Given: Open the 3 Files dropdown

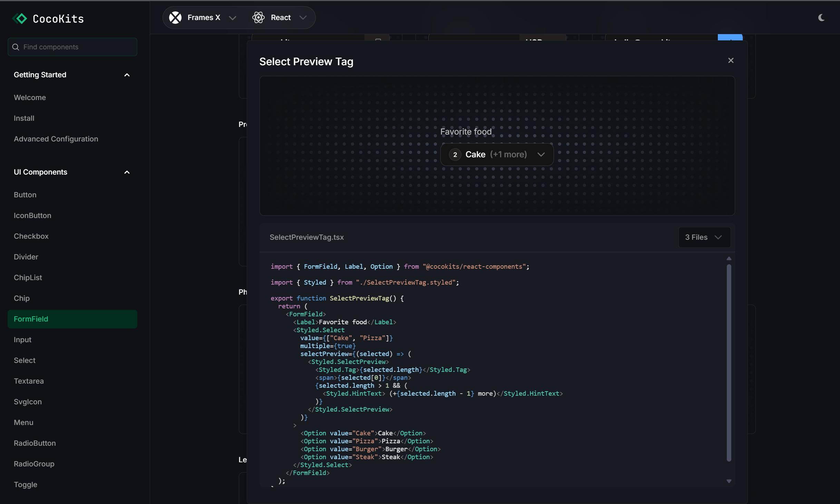Looking at the screenshot, I should [x=704, y=237].
